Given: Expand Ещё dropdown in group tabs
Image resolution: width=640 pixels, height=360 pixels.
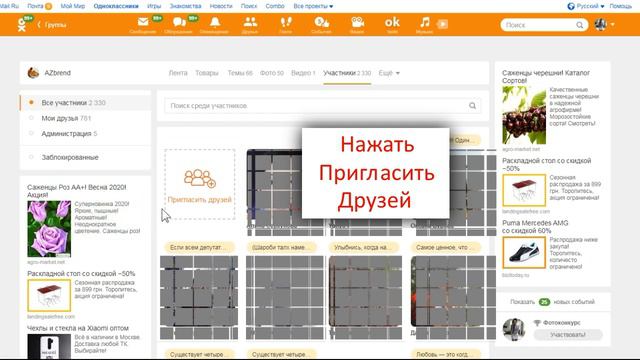Looking at the screenshot, I should [x=389, y=73].
